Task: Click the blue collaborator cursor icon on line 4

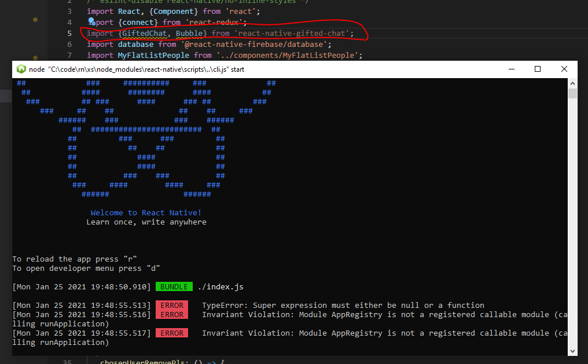Action: point(91,21)
